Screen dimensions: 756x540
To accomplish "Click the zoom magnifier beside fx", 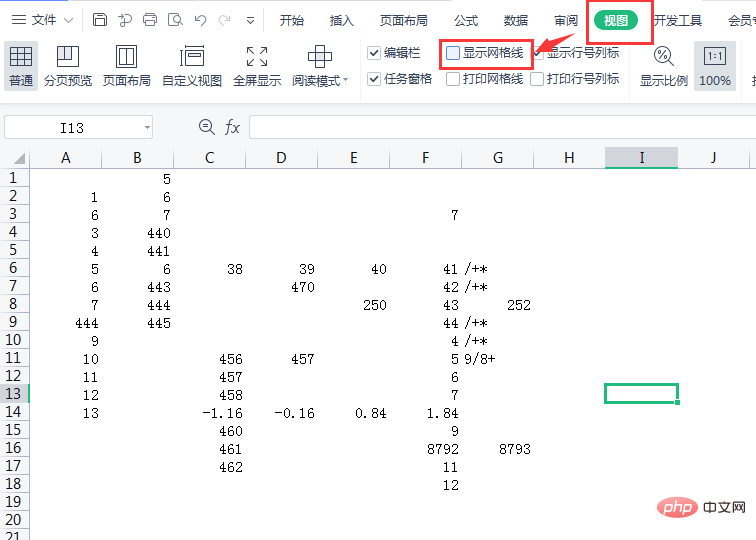I will [x=207, y=127].
